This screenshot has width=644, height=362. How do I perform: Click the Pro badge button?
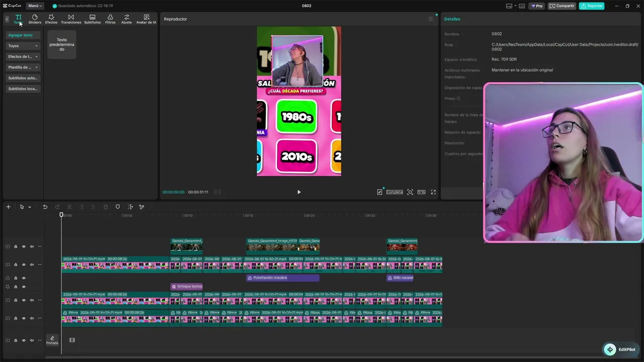[x=537, y=6]
